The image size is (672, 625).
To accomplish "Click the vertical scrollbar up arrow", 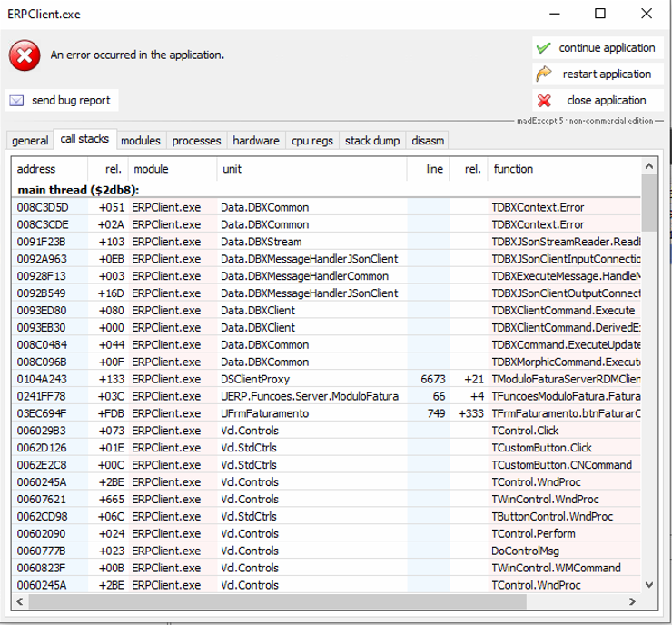I will 648,167.
